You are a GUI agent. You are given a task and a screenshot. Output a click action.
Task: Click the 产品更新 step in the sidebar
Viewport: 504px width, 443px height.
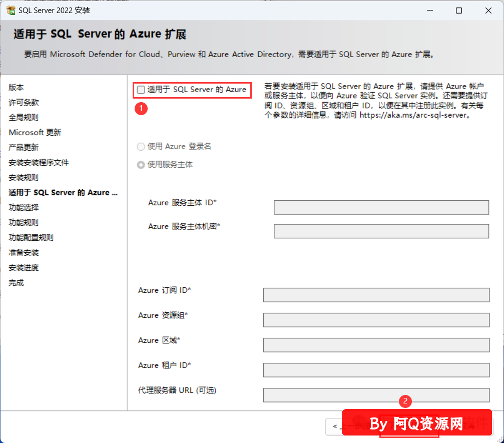[x=24, y=148]
